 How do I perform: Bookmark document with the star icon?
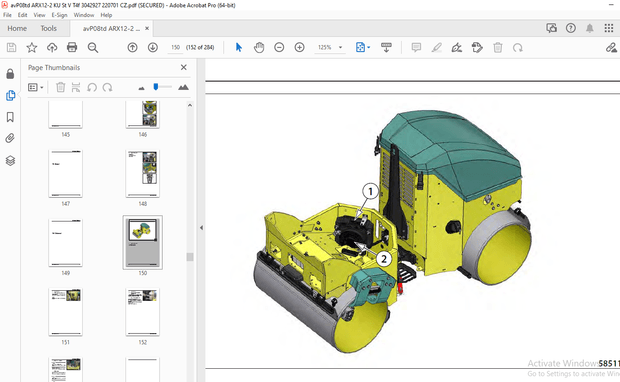[32, 47]
